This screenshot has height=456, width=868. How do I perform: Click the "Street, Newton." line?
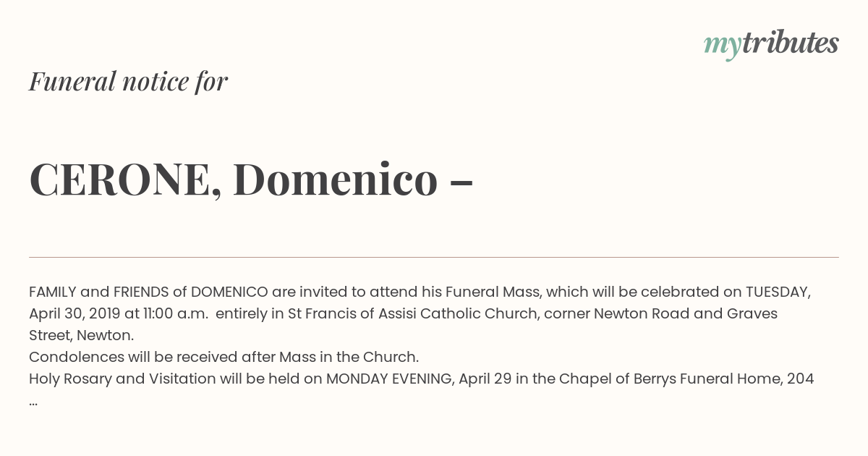(81, 336)
